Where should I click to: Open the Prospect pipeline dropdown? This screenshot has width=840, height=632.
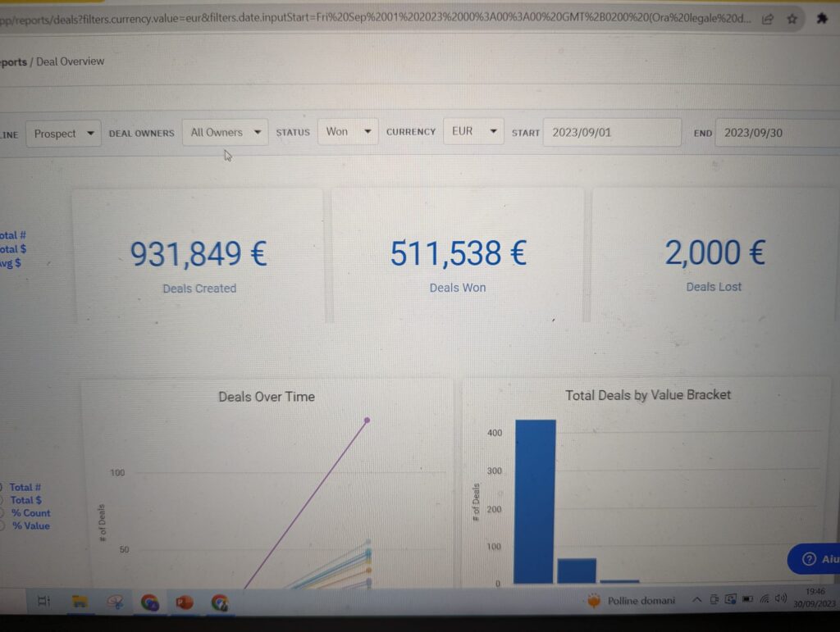coord(63,134)
